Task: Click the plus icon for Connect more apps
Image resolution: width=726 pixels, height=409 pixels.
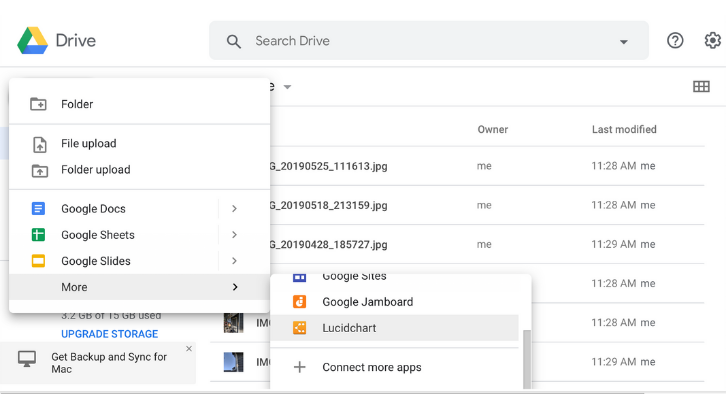Action: pos(300,367)
